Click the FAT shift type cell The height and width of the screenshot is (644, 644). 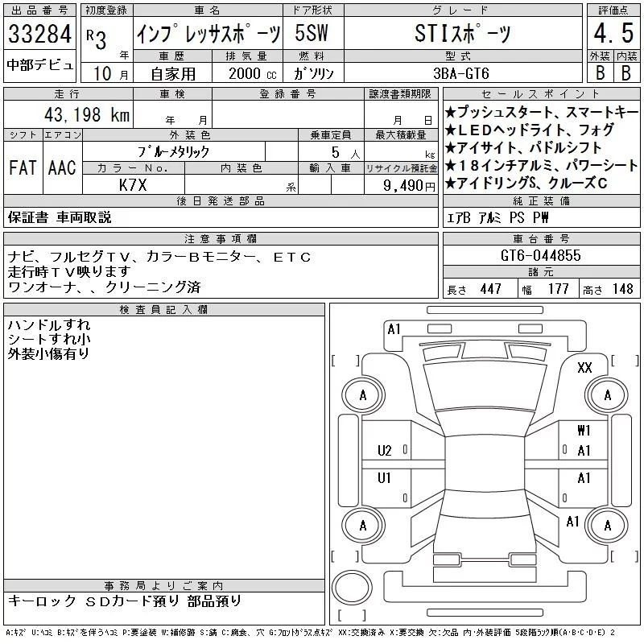click(23, 167)
